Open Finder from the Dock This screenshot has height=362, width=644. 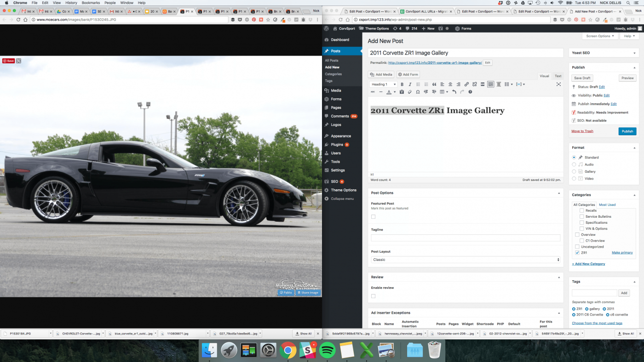[210, 351]
